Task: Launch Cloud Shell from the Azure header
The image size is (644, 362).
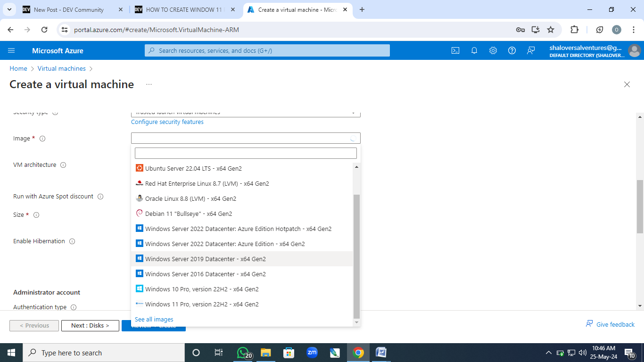Action: (x=455, y=50)
